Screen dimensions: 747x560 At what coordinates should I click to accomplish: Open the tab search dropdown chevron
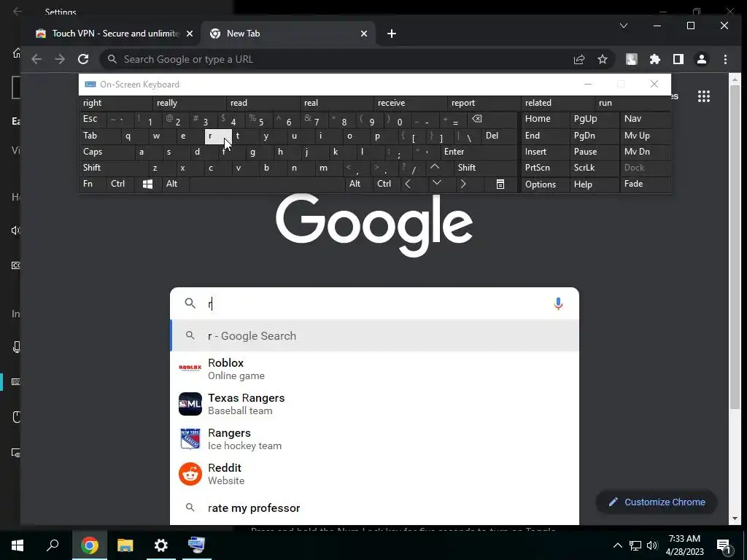pyautogui.click(x=624, y=26)
